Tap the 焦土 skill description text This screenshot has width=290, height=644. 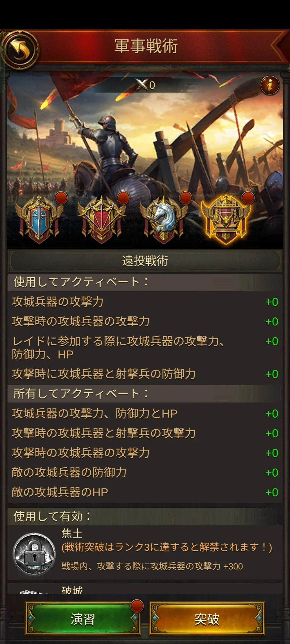(152, 566)
